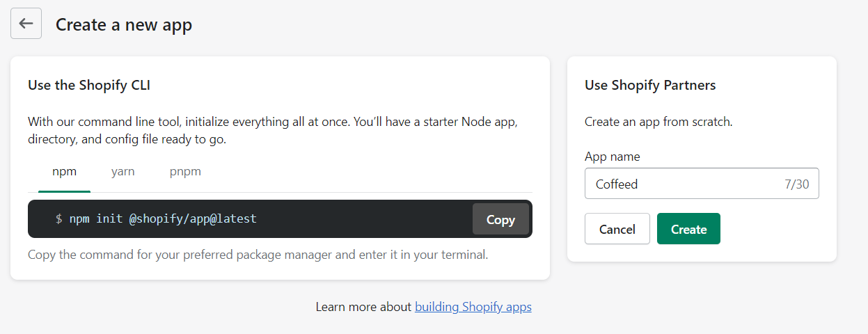This screenshot has width=868, height=334.
Task: Click the App name input field
Action: [702, 184]
